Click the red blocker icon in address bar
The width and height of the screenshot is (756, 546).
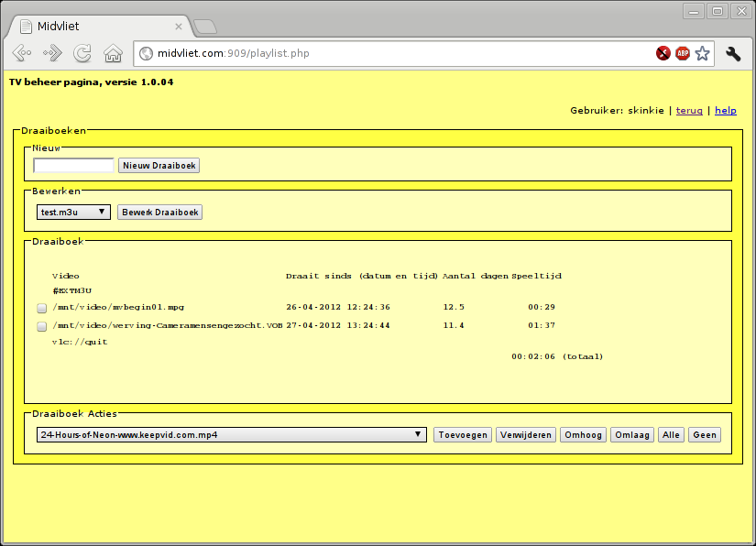[663, 53]
